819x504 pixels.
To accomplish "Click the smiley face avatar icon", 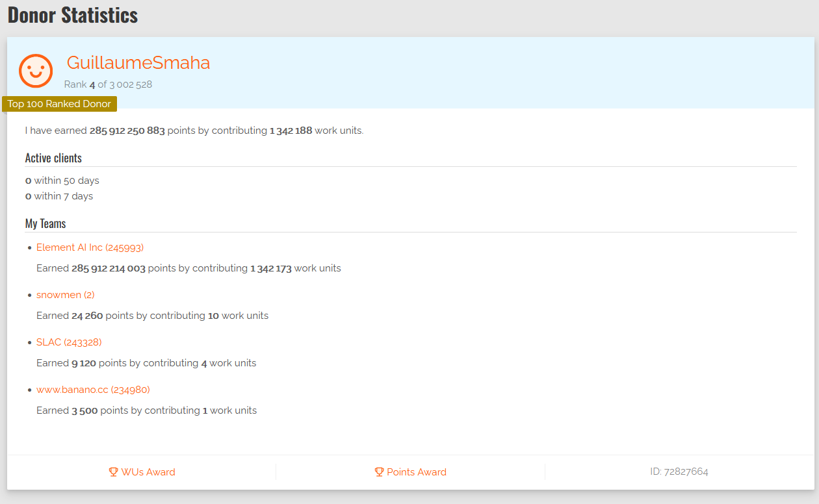I will coord(35,71).
